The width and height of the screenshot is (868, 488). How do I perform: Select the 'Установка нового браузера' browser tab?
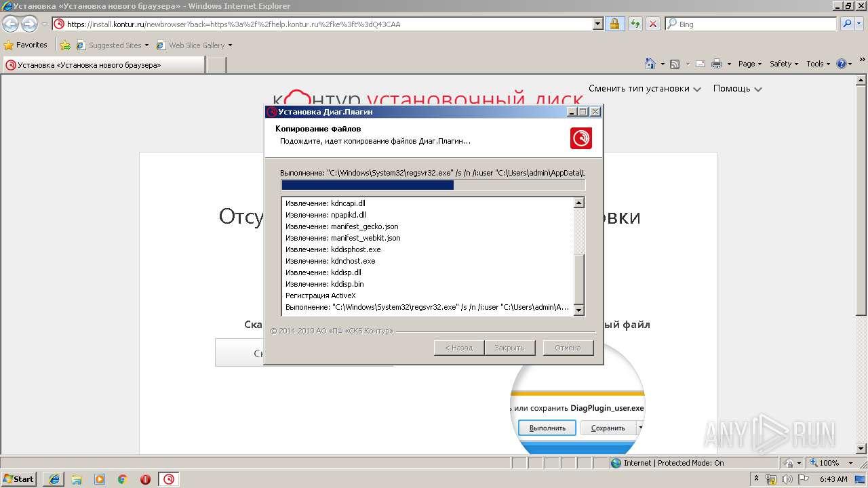(103, 65)
